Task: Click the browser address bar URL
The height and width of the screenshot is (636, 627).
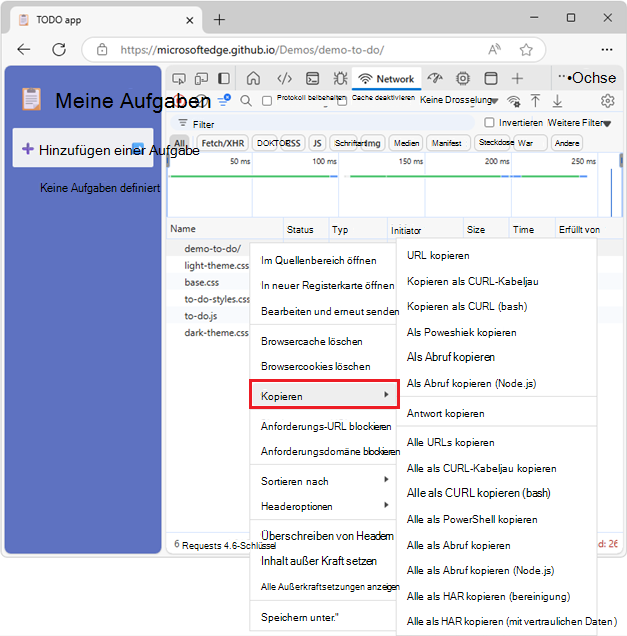Action: tap(252, 49)
